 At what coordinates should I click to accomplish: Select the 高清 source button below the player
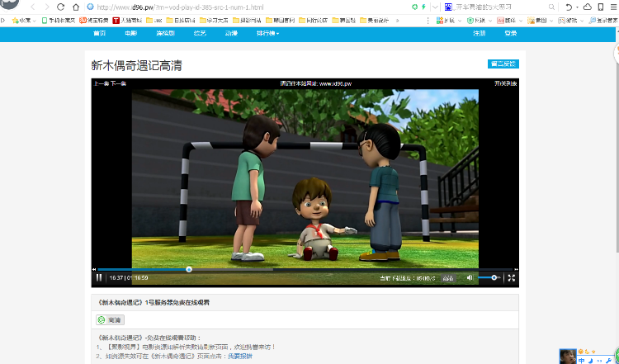(x=110, y=319)
